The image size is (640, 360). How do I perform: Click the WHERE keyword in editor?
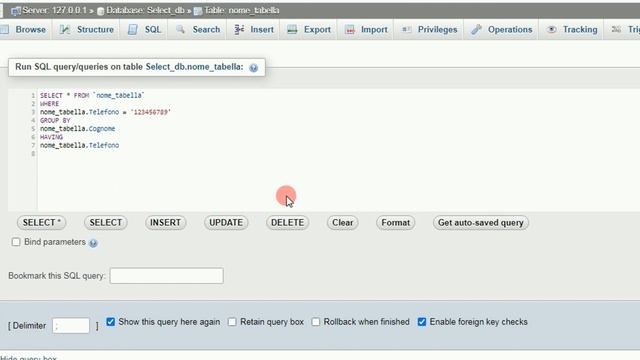(x=49, y=104)
